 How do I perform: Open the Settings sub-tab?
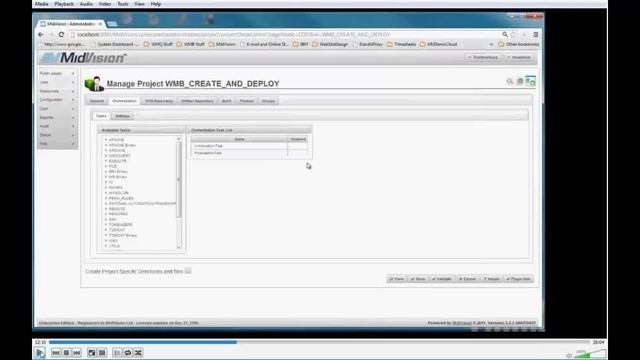122,116
